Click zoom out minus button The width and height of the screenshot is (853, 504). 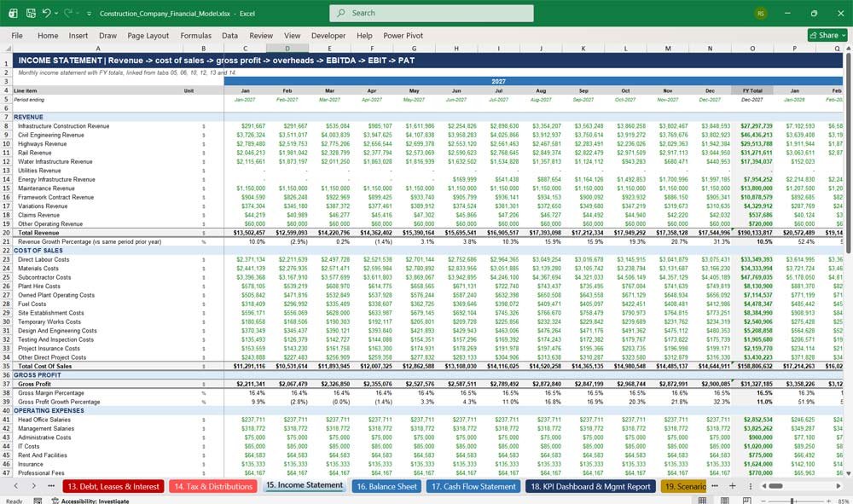(x=763, y=501)
